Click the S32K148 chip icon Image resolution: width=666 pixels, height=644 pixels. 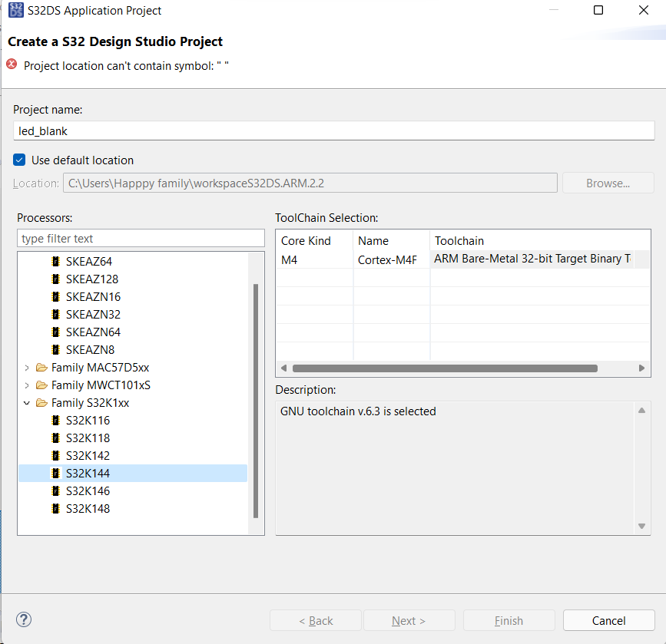pos(55,509)
